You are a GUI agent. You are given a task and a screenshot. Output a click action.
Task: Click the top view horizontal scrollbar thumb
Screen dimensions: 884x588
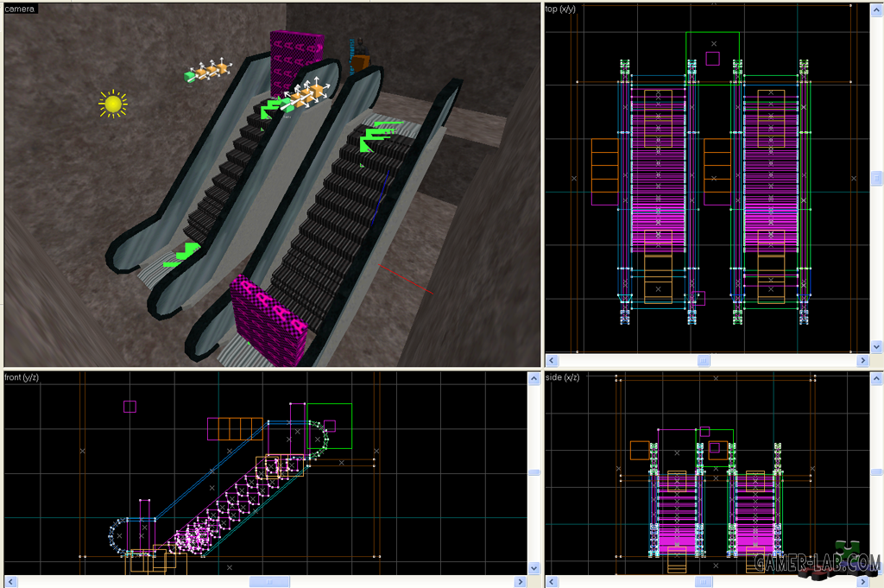pyautogui.click(x=704, y=360)
